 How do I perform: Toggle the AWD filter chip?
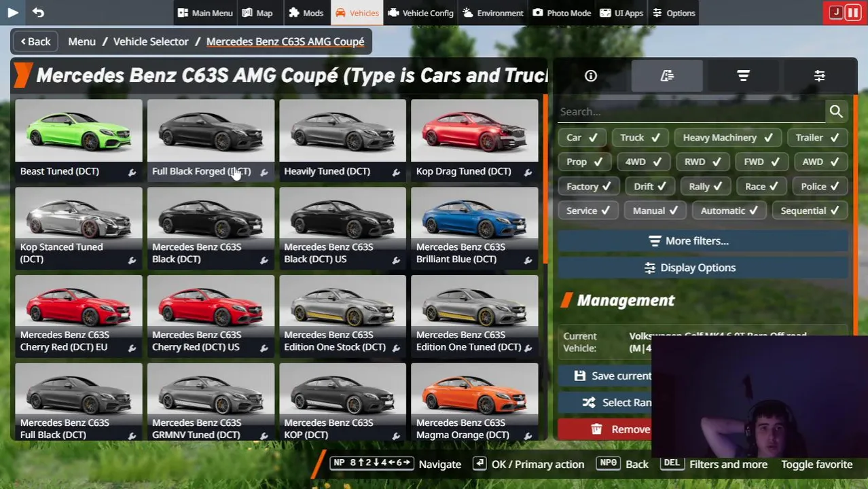[x=820, y=162]
